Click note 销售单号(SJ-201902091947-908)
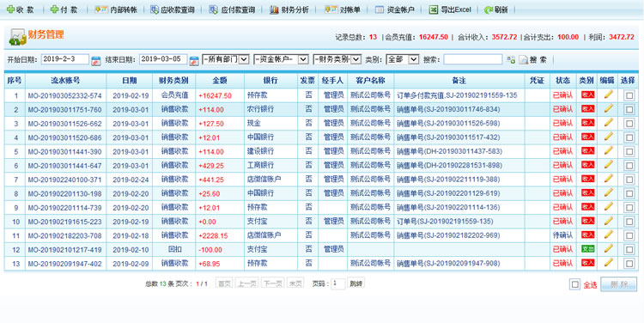644x323 pixels. pos(448,264)
